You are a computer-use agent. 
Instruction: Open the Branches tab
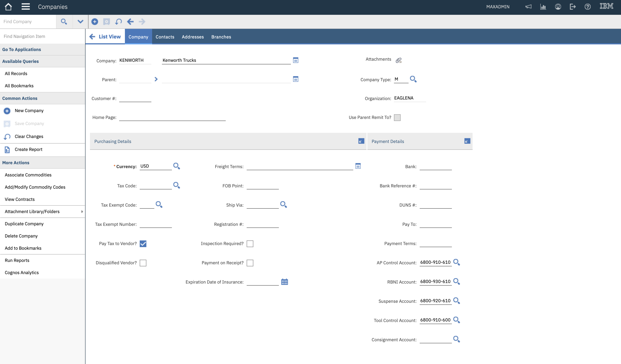(221, 37)
